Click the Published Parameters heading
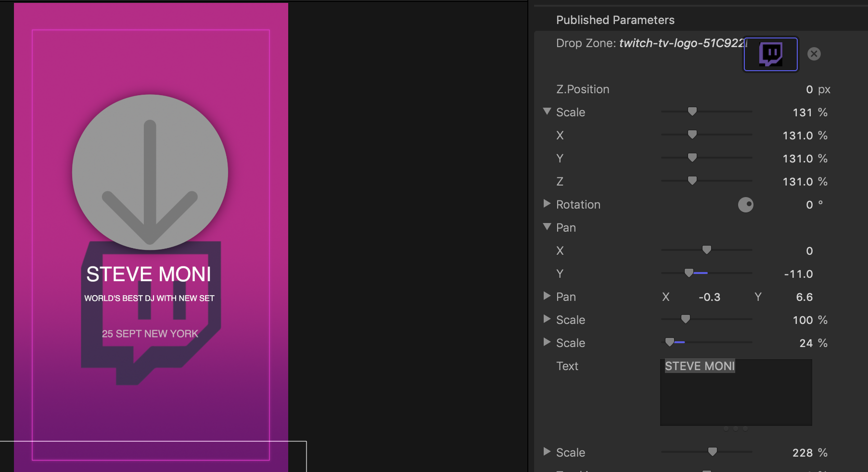The height and width of the screenshot is (472, 868). pyautogui.click(x=615, y=20)
